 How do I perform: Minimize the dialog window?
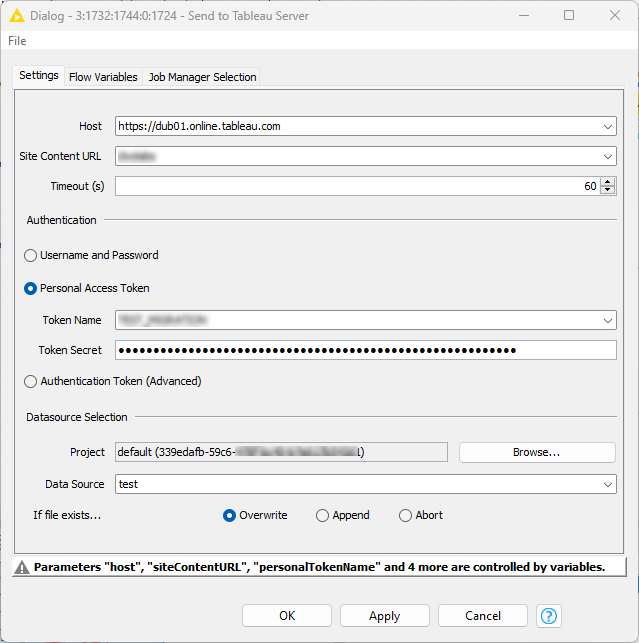(524, 16)
